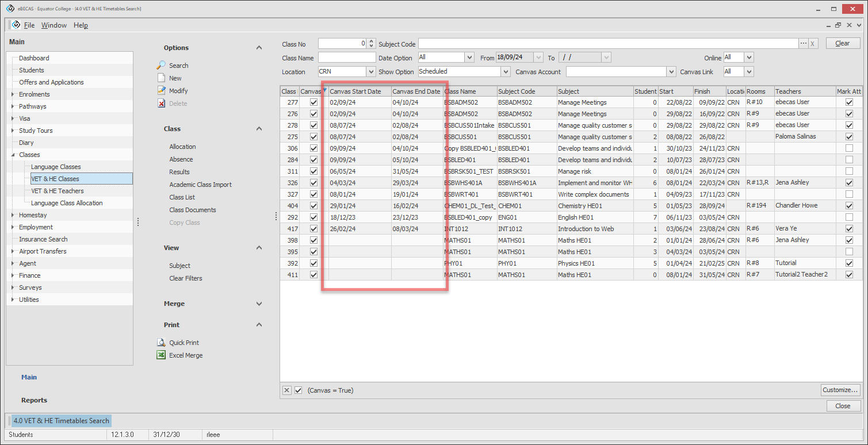Open the Show Option dropdown
Image resolution: width=868 pixels, height=445 pixels.
[x=506, y=72]
